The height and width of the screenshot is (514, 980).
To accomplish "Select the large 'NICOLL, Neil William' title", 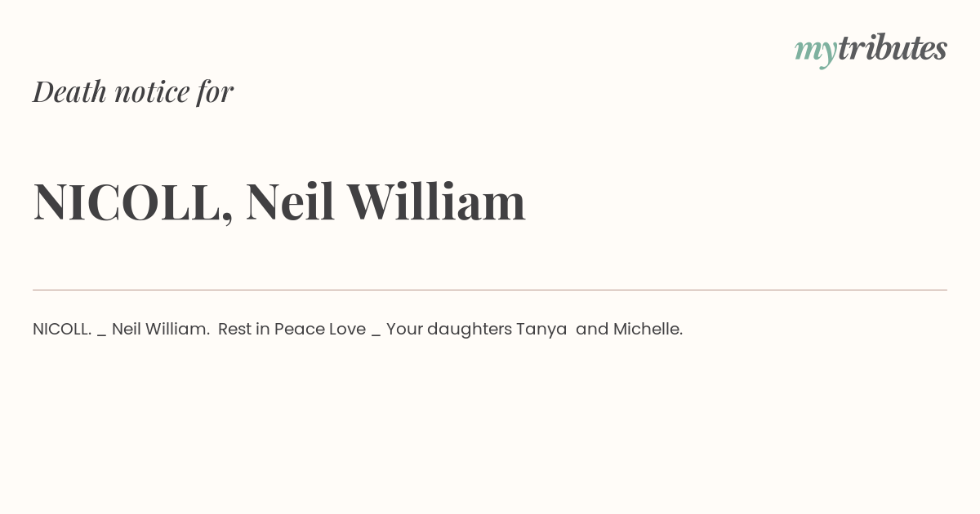I will (x=279, y=202).
